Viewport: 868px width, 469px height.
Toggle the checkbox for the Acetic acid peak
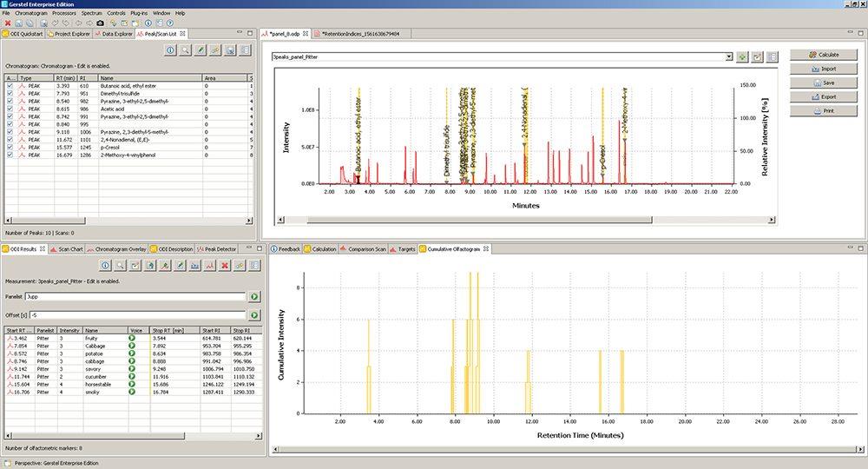10,109
